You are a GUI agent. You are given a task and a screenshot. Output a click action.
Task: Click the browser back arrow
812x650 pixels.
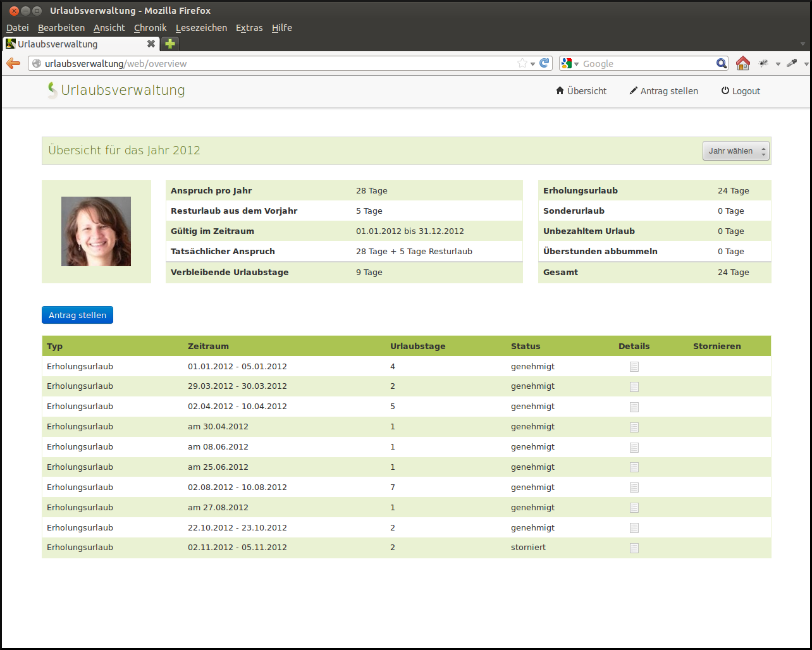coord(13,63)
